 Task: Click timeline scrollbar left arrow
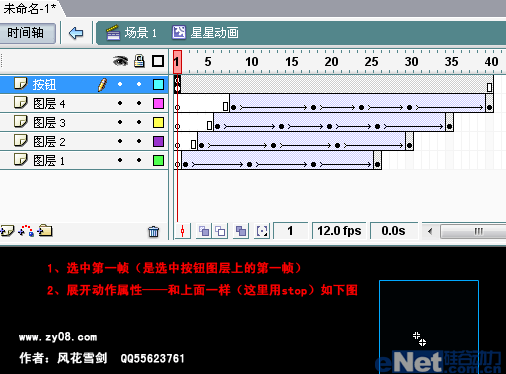430,231
